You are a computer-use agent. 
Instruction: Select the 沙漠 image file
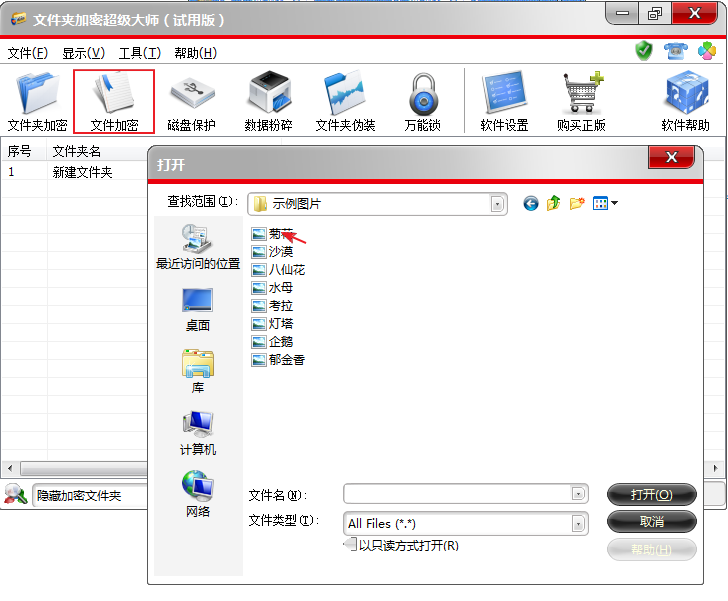(272, 252)
